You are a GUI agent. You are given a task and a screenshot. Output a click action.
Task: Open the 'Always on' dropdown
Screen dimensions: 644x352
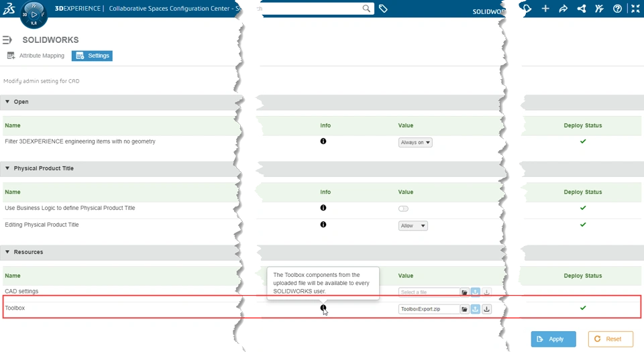click(415, 142)
